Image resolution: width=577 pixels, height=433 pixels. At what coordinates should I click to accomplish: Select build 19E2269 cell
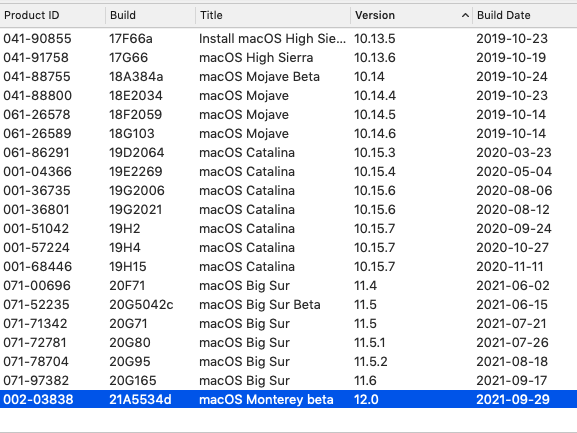(x=136, y=172)
